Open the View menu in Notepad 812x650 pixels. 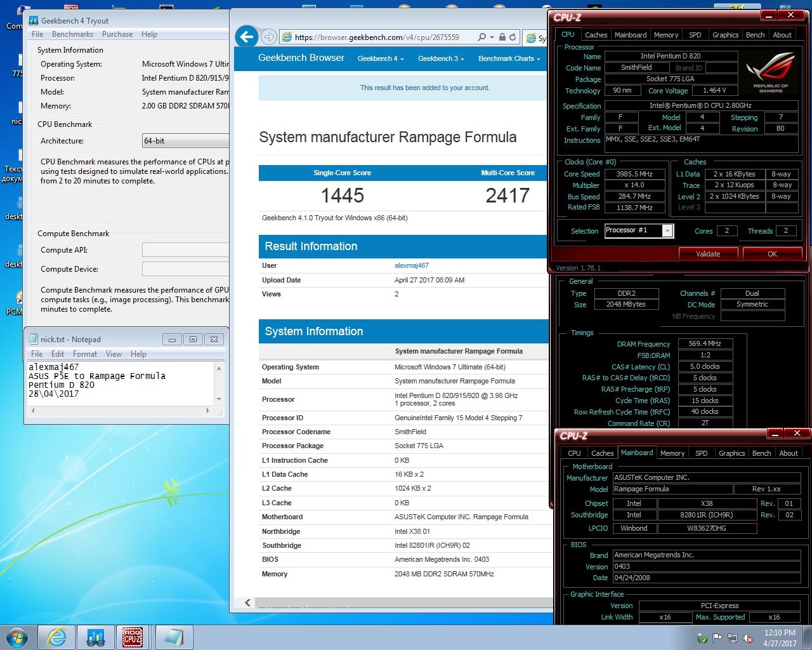[114, 354]
